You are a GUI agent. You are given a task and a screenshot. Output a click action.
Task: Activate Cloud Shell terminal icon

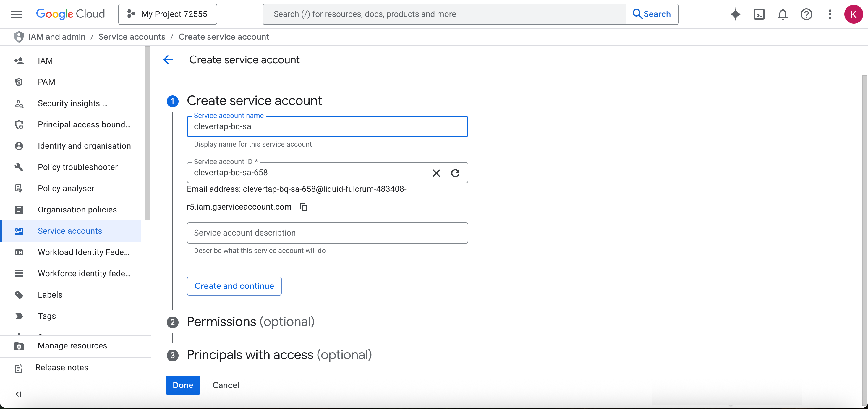759,14
